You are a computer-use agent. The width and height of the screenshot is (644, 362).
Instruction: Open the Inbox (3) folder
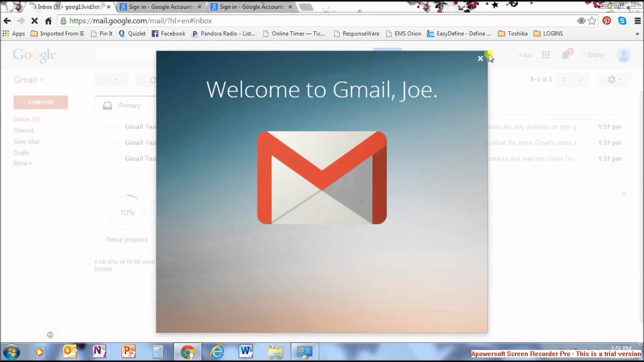coord(27,119)
